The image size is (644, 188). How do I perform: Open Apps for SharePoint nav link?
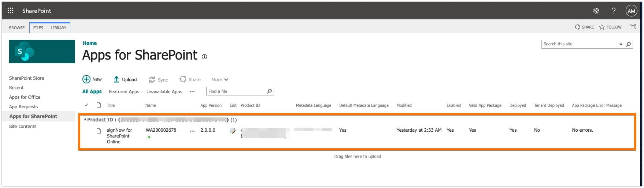coord(33,116)
